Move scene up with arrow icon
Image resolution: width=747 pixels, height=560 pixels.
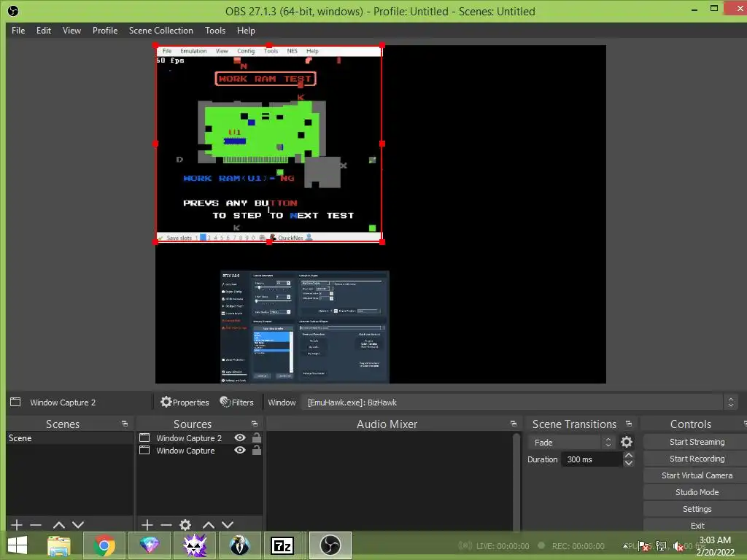(x=59, y=525)
